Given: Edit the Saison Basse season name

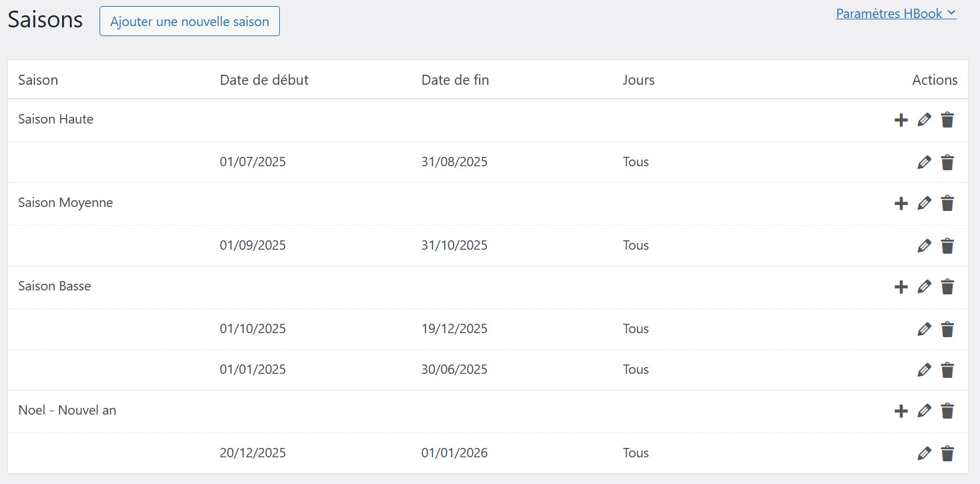Looking at the screenshot, I should [x=924, y=287].
